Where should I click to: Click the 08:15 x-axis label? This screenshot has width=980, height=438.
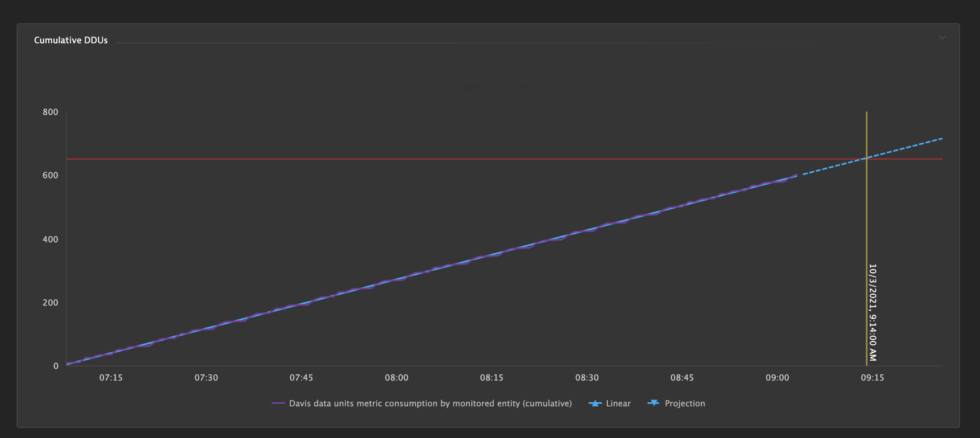click(x=492, y=378)
